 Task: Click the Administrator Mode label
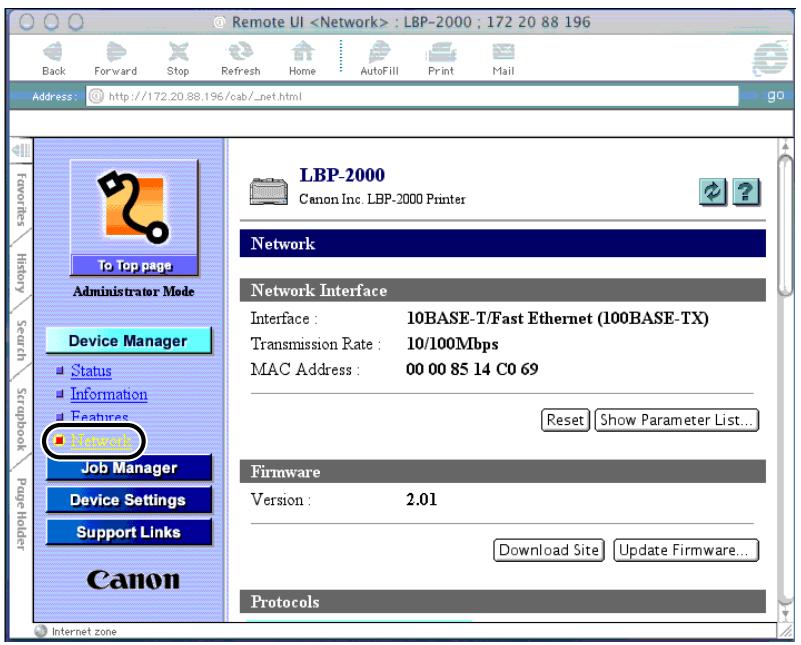coord(133,292)
